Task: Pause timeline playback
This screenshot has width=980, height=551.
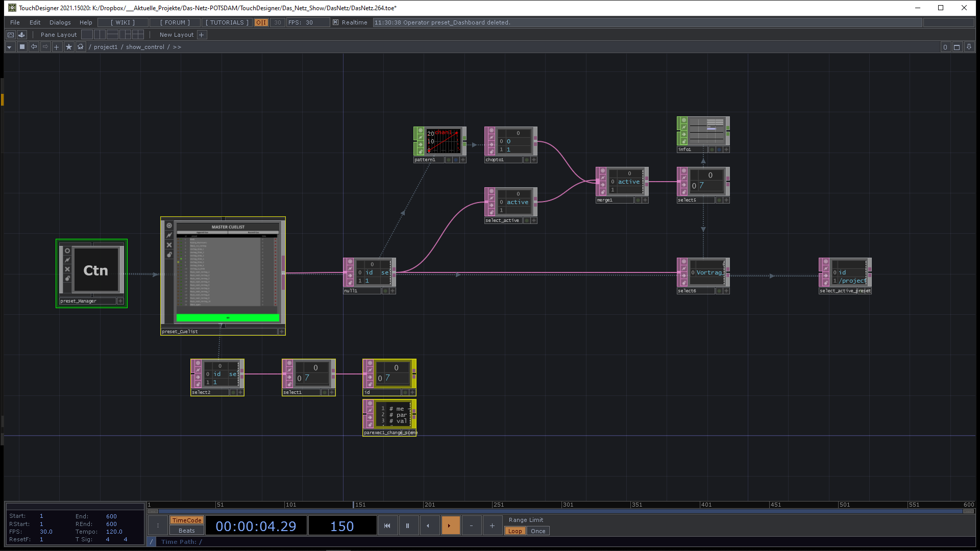Action: coord(408,525)
